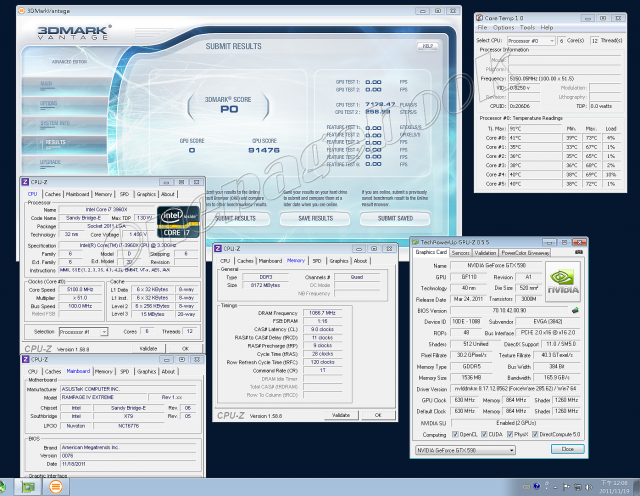Click the HELP button in 3DMark Vantage

(x=427, y=46)
